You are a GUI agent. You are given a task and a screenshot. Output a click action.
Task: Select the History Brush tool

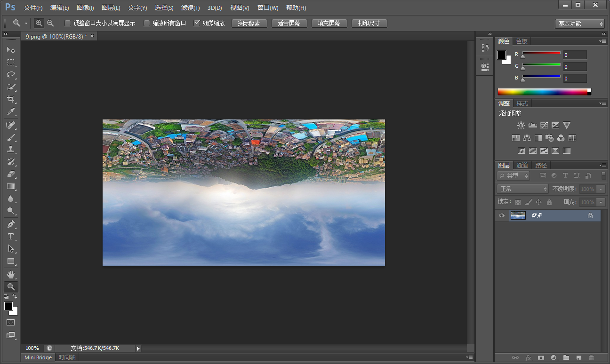point(11,162)
